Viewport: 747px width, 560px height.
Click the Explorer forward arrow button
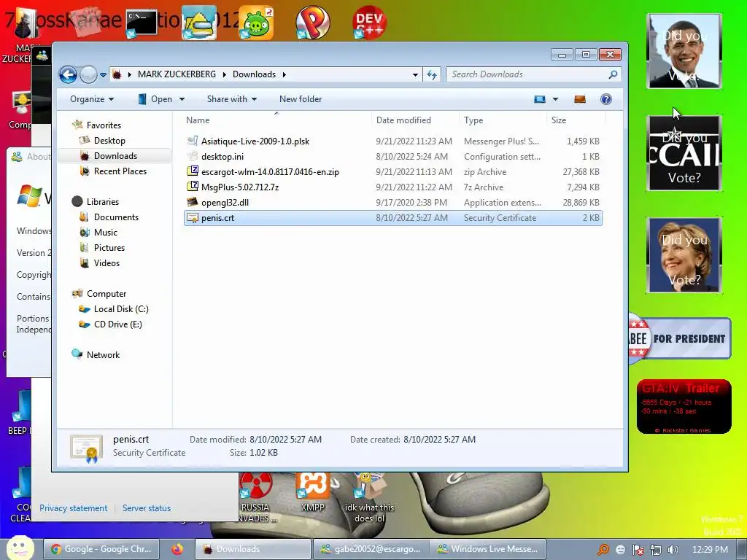88,75
